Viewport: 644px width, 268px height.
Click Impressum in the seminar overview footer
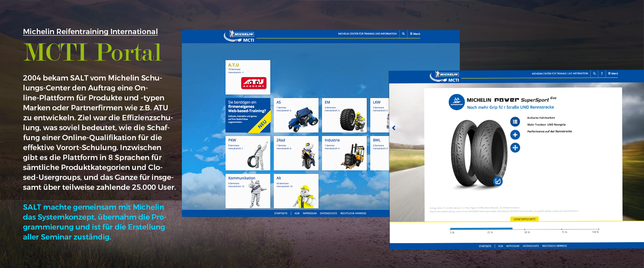pos(309,213)
